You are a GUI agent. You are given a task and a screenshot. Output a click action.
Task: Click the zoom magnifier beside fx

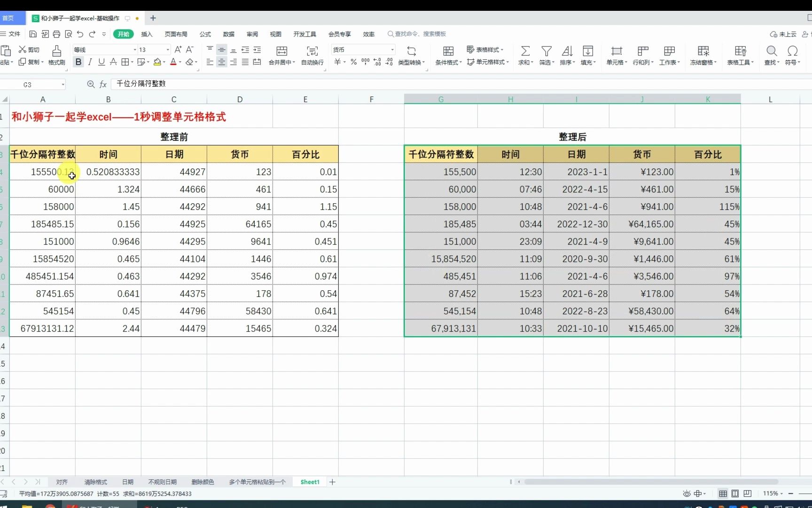[x=91, y=84]
